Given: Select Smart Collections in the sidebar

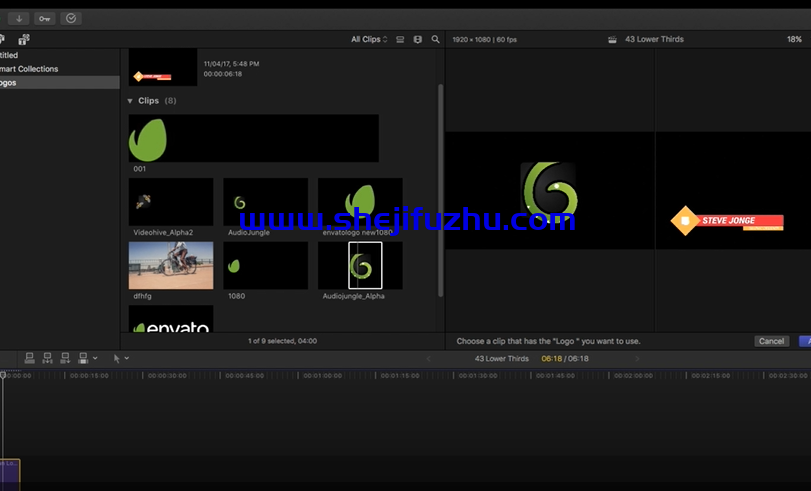Looking at the screenshot, I should 29,69.
